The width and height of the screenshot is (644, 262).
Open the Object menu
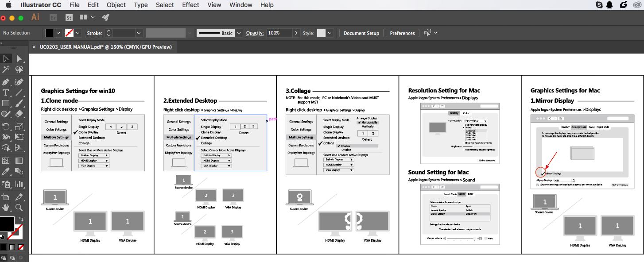[116, 5]
